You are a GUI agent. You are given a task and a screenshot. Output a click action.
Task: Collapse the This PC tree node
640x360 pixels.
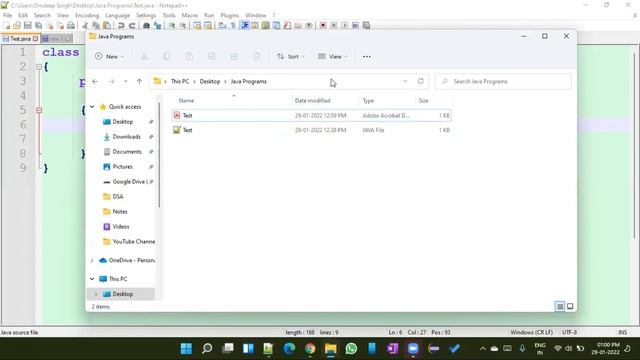pos(92,279)
